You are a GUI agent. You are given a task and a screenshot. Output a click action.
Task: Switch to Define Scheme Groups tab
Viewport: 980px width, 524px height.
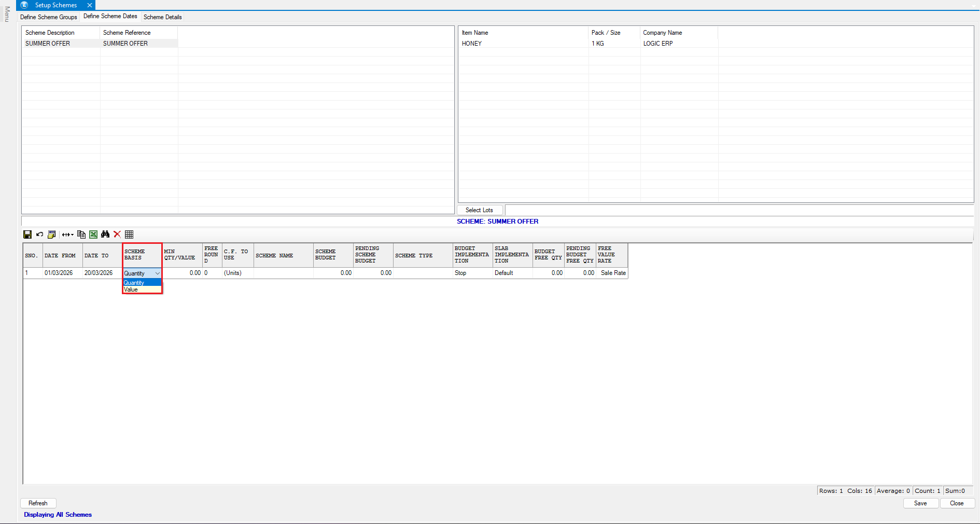pos(49,17)
